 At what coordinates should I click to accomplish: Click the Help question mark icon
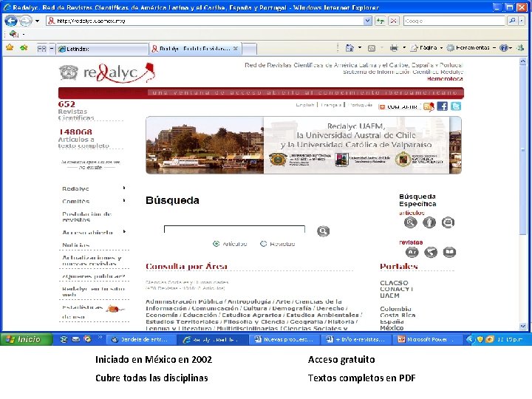(504, 48)
